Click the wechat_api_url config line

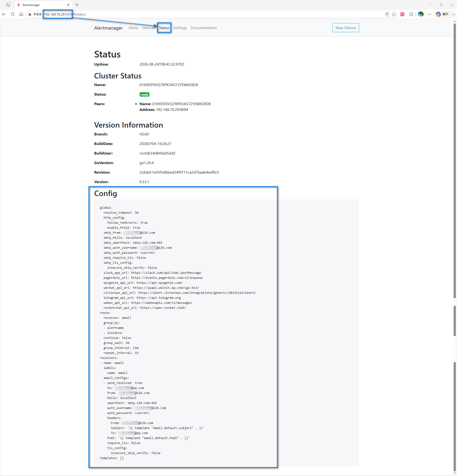point(151,288)
